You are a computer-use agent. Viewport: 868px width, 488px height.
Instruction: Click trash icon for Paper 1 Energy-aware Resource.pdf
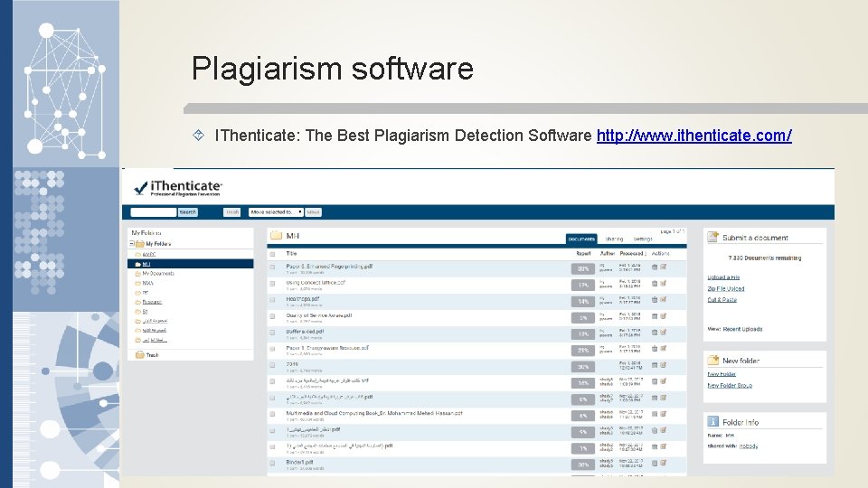click(655, 349)
